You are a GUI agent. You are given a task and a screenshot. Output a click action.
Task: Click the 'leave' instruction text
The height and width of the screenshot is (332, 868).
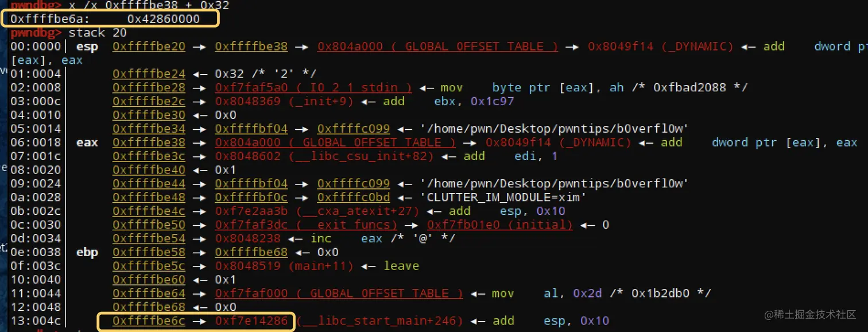click(401, 266)
